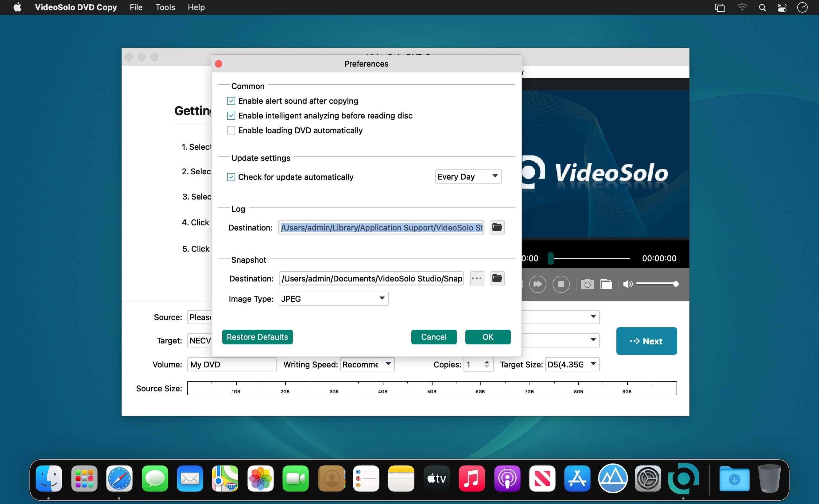
Task: Enable loading DVD automatically
Action: (x=231, y=130)
